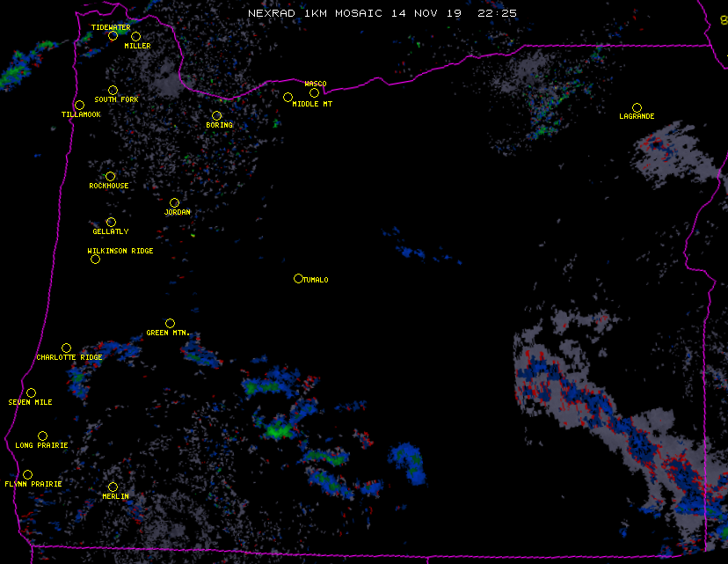
Task: Select the Miller station circle marker
Action: [135, 36]
